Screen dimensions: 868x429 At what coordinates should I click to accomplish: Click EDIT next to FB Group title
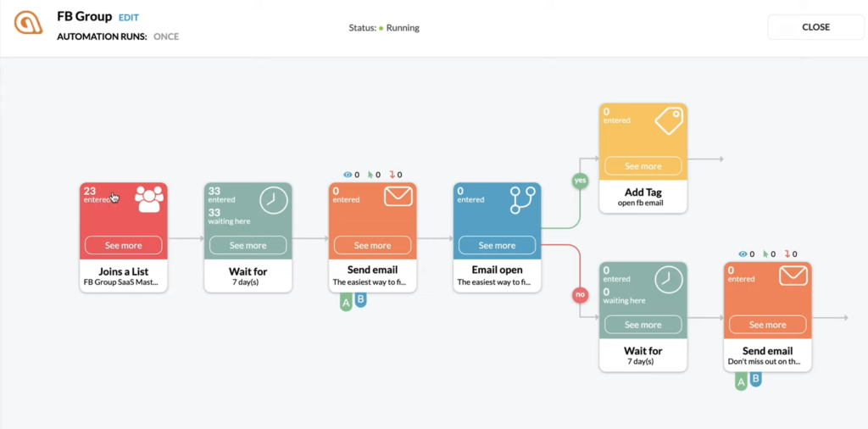[x=129, y=18]
